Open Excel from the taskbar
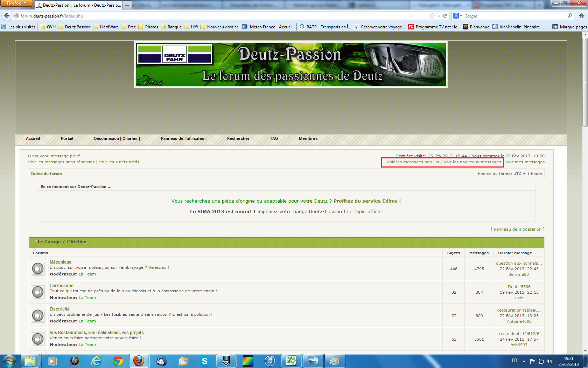The image size is (588, 368). [291, 361]
